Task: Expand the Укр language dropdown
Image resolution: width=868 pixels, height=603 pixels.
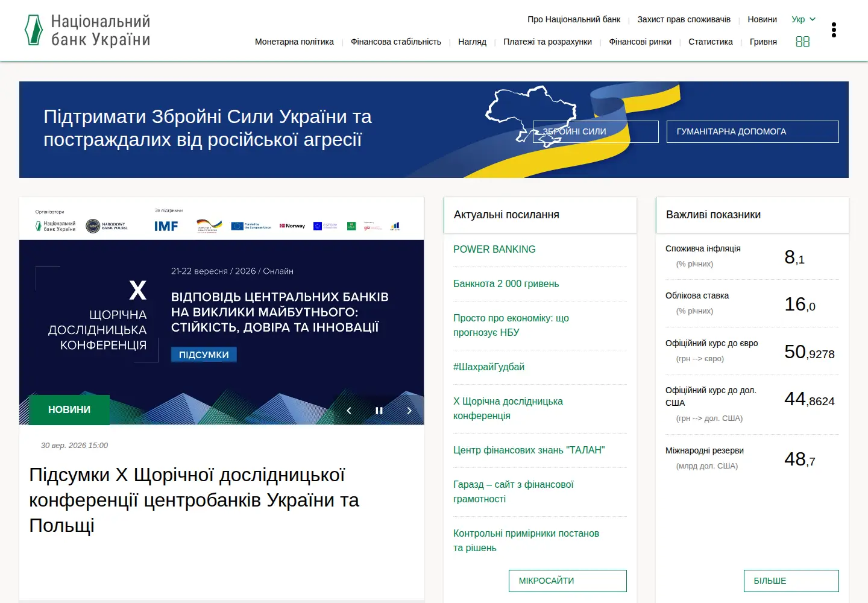Action: point(804,19)
